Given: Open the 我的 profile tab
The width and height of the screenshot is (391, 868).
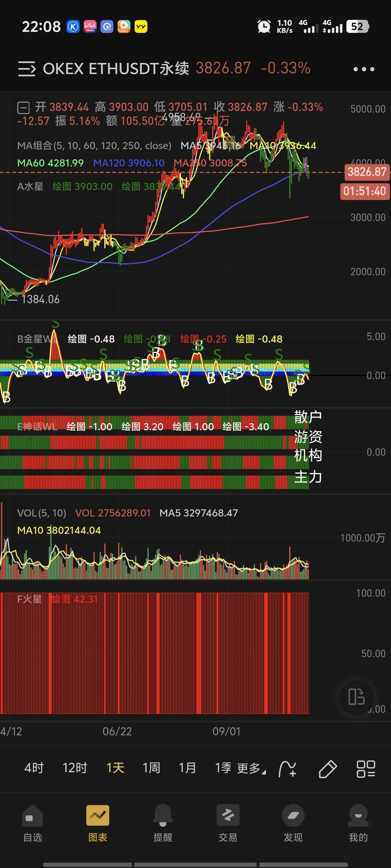Looking at the screenshot, I should tap(358, 823).
